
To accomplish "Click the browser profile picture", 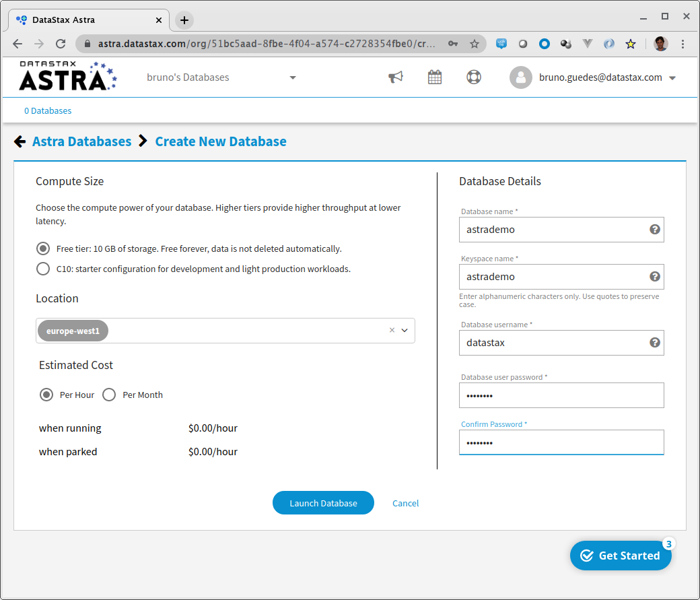I will [x=661, y=44].
